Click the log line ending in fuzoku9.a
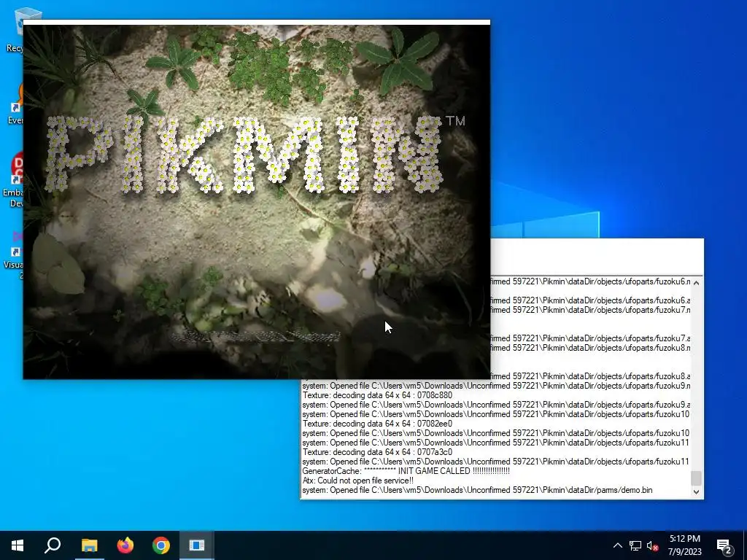Screen dimensions: 747x560 [x=496, y=405]
